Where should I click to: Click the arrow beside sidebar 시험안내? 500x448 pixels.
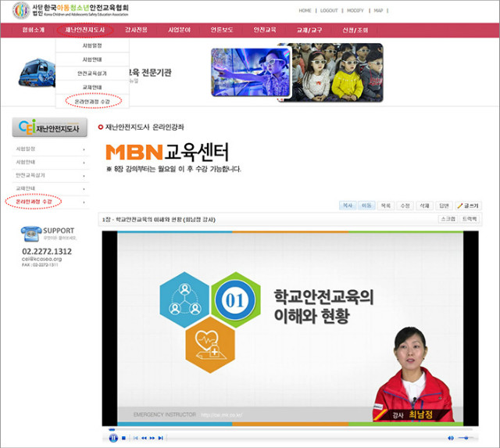click(84, 163)
